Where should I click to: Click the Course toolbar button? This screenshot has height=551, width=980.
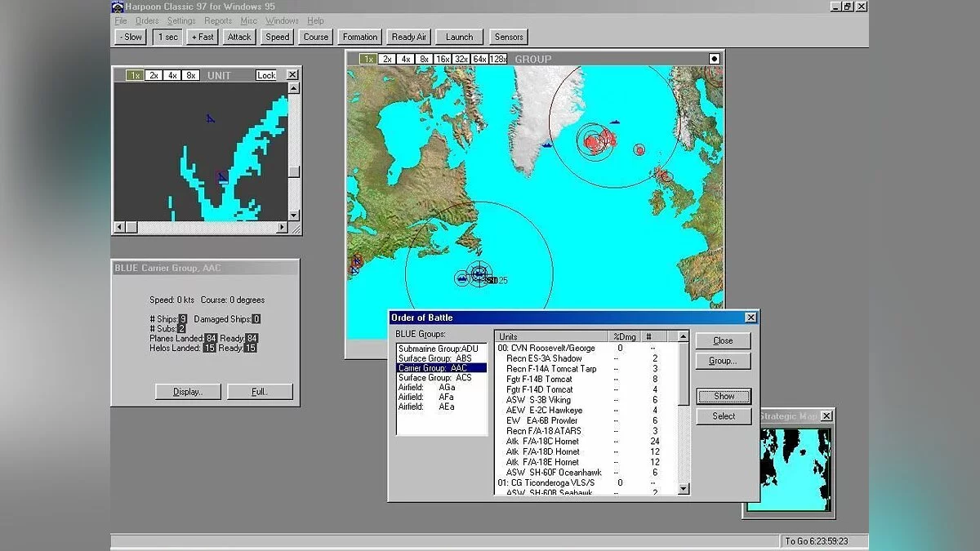pyautogui.click(x=316, y=37)
